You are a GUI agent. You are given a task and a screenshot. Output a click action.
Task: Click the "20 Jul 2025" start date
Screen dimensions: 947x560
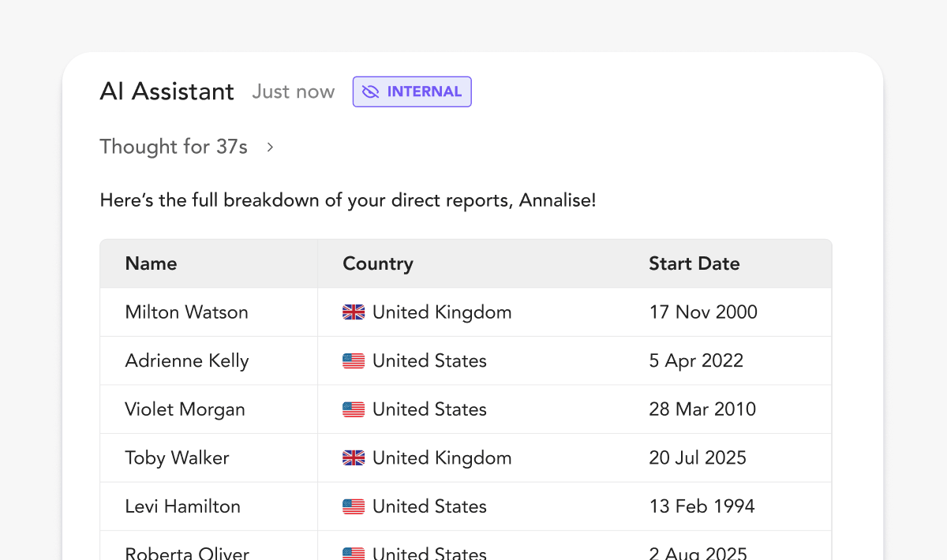click(698, 457)
